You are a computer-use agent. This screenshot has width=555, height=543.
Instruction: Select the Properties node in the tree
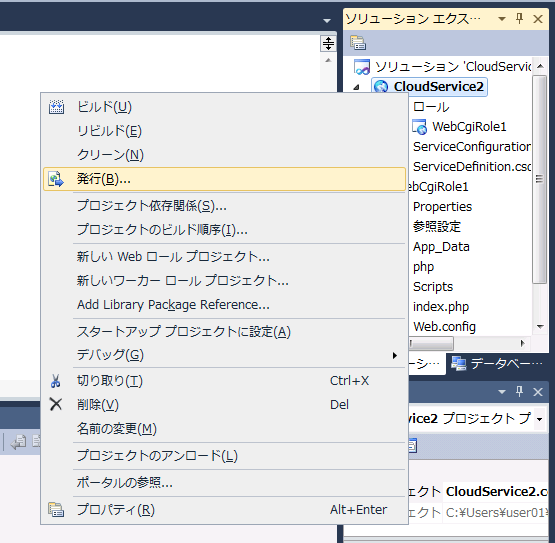coord(442,207)
